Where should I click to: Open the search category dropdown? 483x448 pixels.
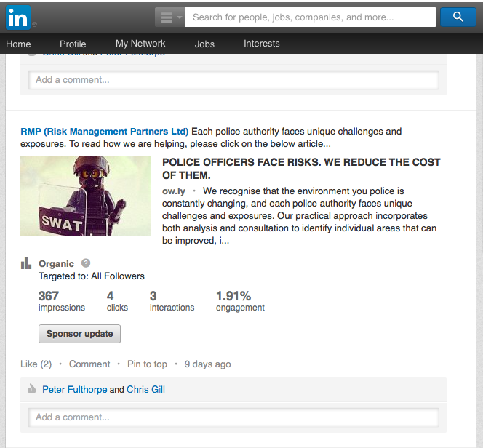point(170,17)
